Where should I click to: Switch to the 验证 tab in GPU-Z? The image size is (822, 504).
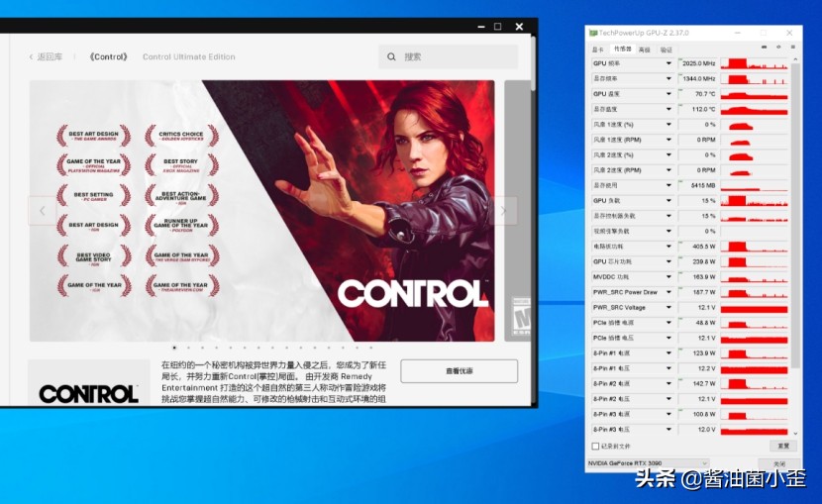pyautogui.click(x=666, y=50)
